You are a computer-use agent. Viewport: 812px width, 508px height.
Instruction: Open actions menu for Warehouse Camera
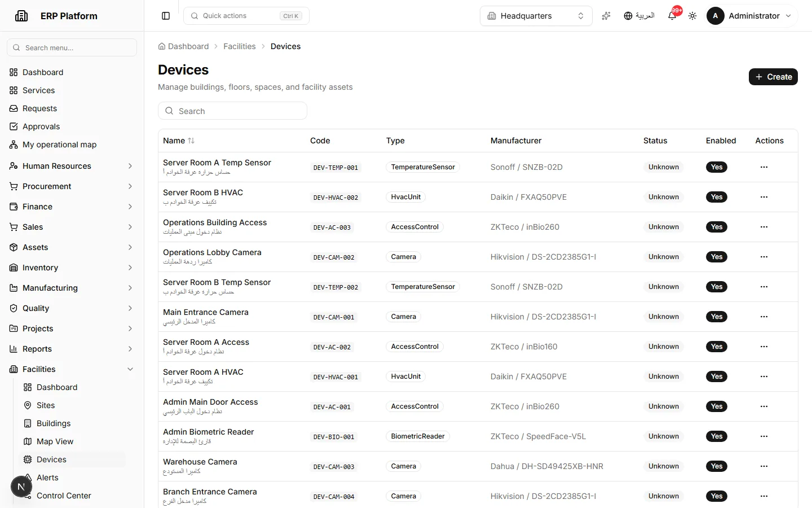(x=764, y=466)
